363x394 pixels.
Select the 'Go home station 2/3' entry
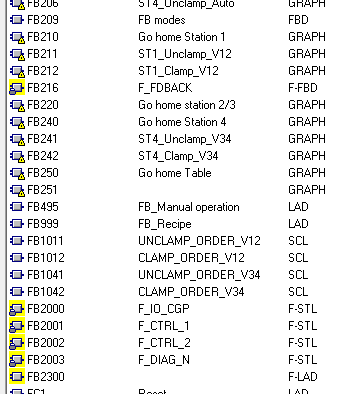187,105
